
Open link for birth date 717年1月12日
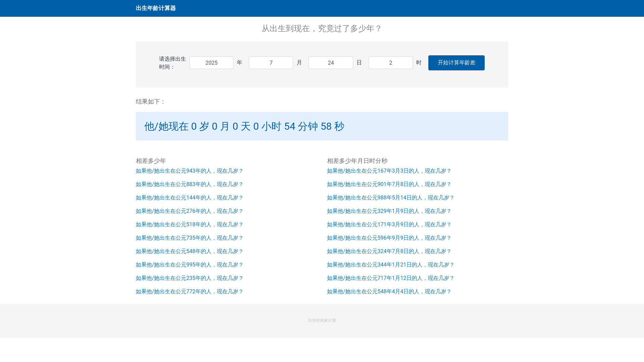390,278
